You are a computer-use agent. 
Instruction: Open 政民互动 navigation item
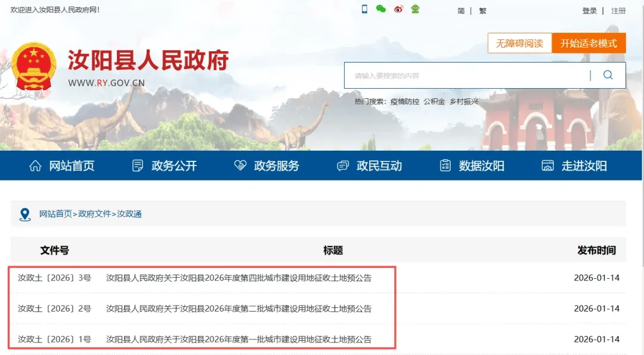(x=370, y=166)
